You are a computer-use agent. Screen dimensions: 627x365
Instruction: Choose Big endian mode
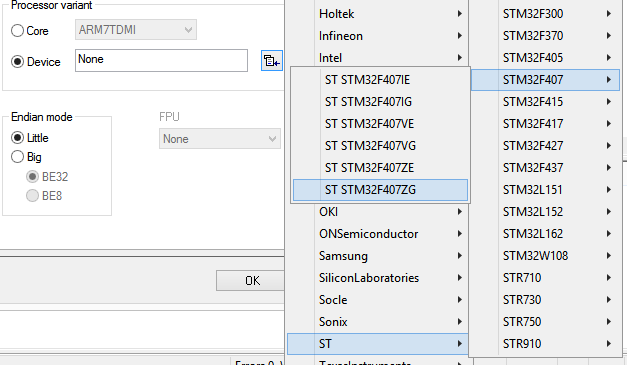point(17,157)
